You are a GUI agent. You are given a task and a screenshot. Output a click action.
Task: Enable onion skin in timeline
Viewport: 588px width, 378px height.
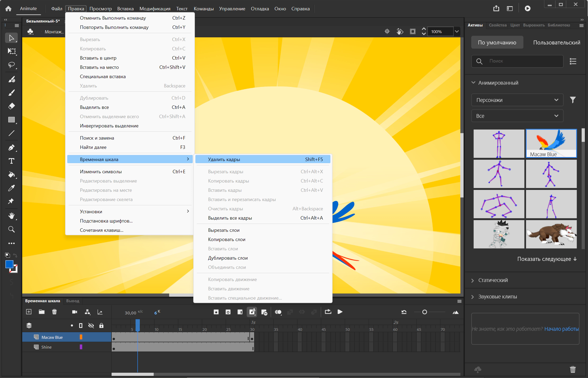(278, 312)
